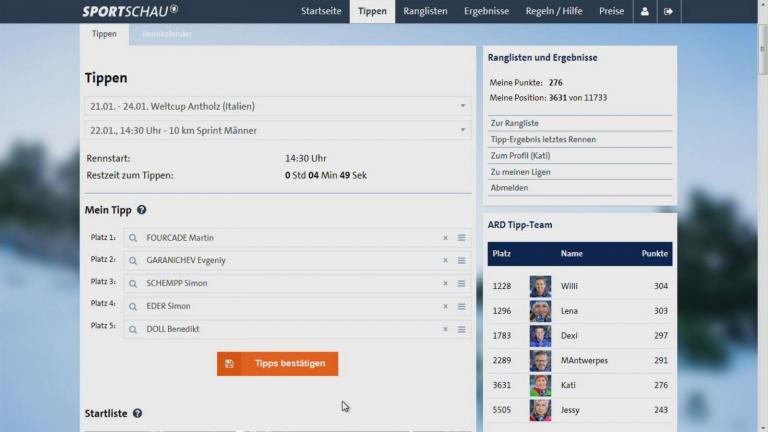
Task: Remove FOURCADE Martin from Platz 1
Action: [x=445, y=238]
